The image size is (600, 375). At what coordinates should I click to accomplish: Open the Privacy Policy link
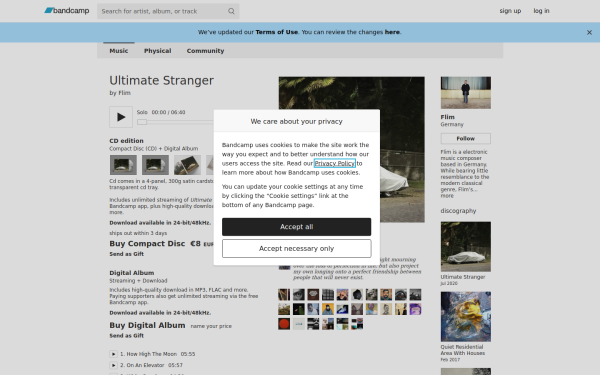[334, 163]
